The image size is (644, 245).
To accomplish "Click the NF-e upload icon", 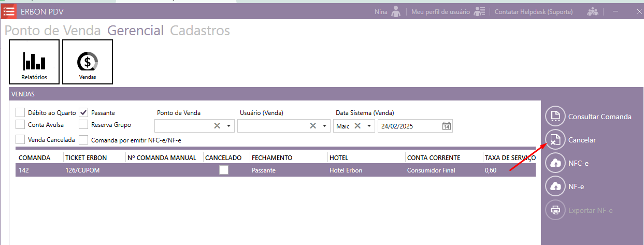I will click(555, 186).
